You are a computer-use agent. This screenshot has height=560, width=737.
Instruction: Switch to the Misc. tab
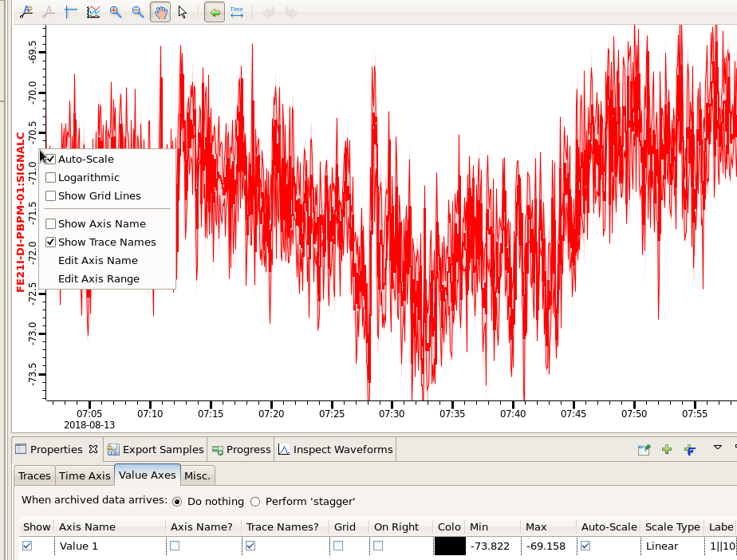pyautogui.click(x=198, y=475)
